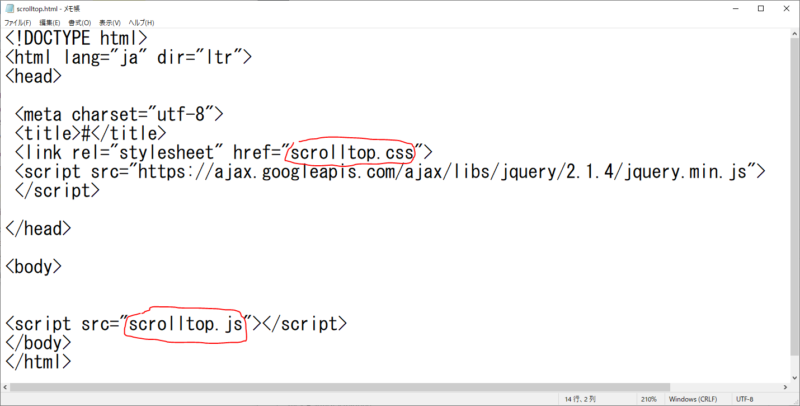The height and width of the screenshot is (406, 800).
Task: Open the ヘルプ(H) menu
Action: (x=141, y=23)
